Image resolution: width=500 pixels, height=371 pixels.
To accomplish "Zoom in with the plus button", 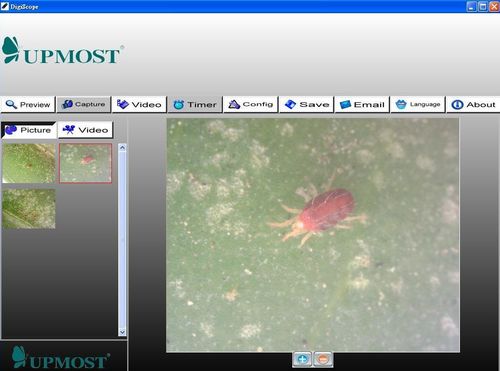I will (302, 359).
